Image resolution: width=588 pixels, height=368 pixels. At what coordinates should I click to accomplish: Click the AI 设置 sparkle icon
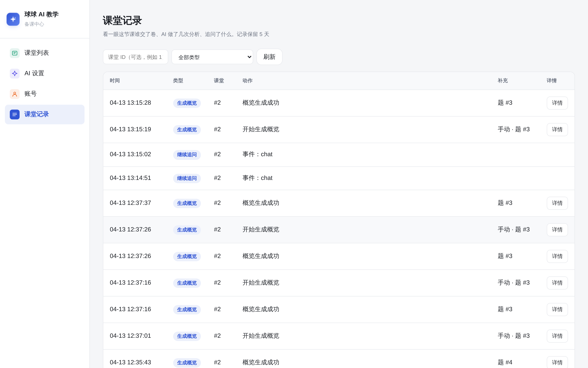tap(14, 74)
